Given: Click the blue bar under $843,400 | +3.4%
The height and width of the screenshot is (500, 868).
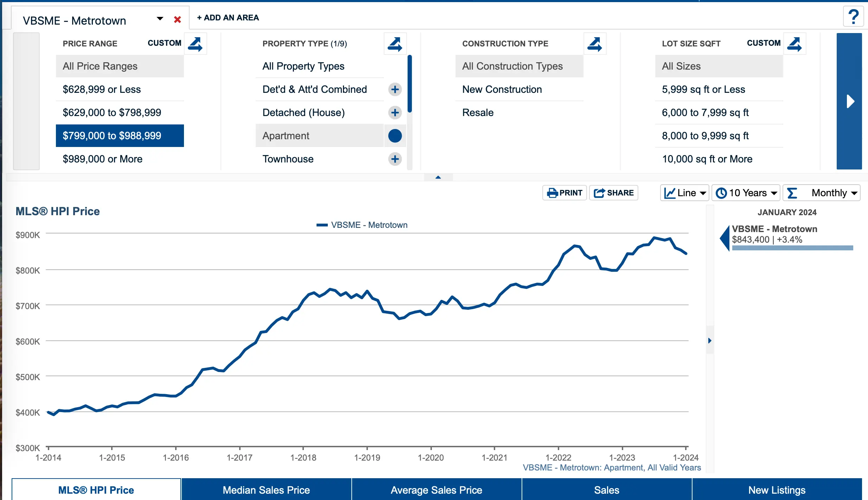Looking at the screenshot, I should [792, 248].
